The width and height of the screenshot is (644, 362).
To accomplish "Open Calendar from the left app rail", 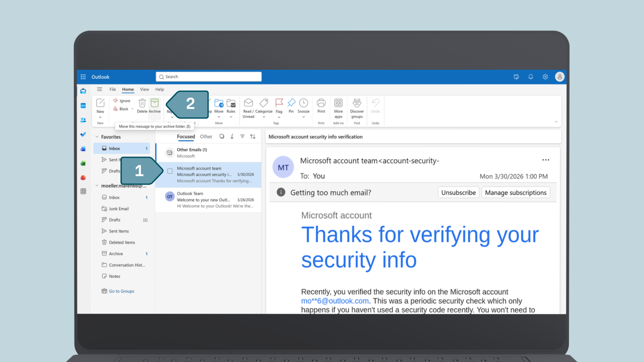I will tap(83, 106).
